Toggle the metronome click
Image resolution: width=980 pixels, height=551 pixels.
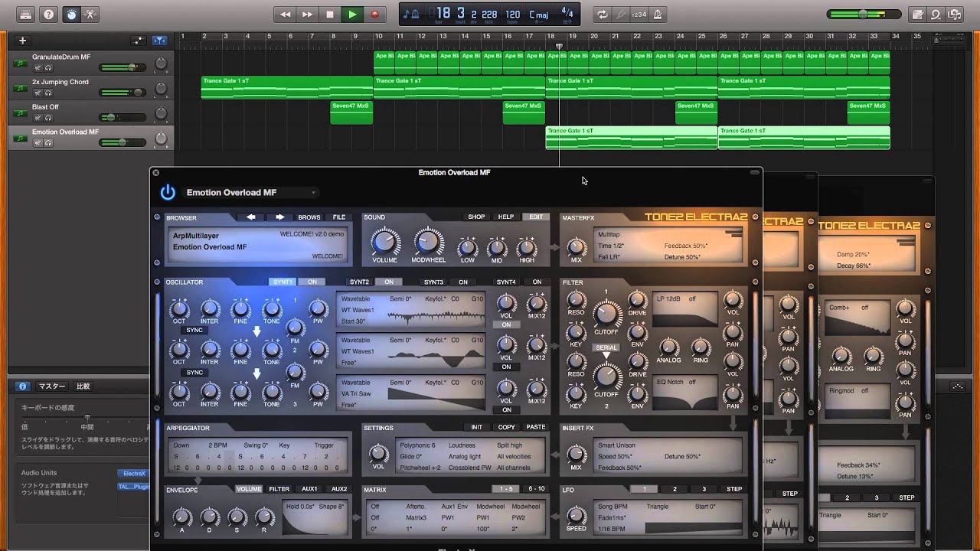pos(658,14)
